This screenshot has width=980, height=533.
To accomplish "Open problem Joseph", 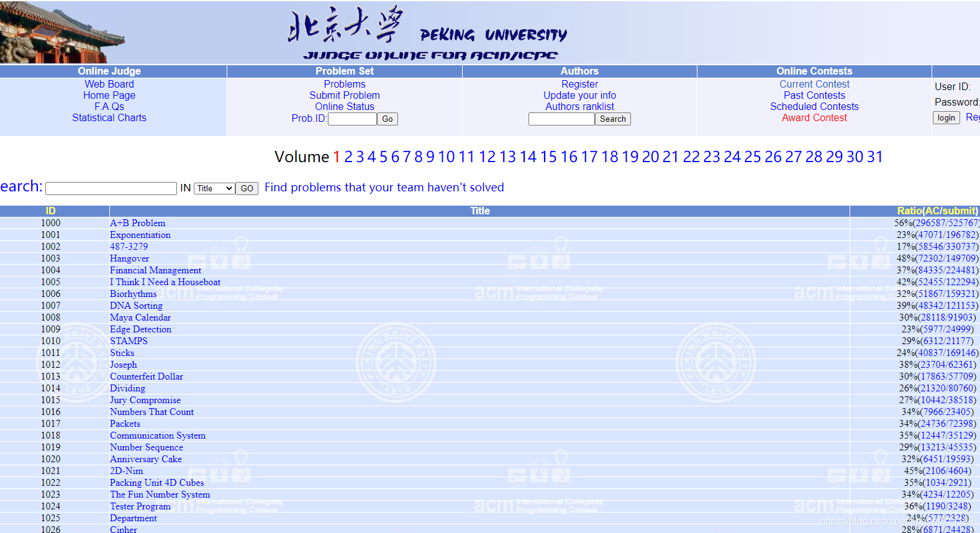I will tap(124, 365).
